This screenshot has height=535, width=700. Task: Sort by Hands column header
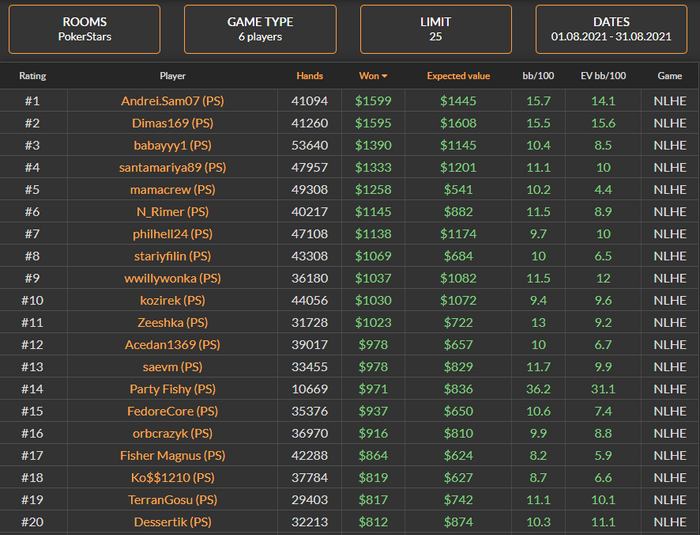coord(310,76)
